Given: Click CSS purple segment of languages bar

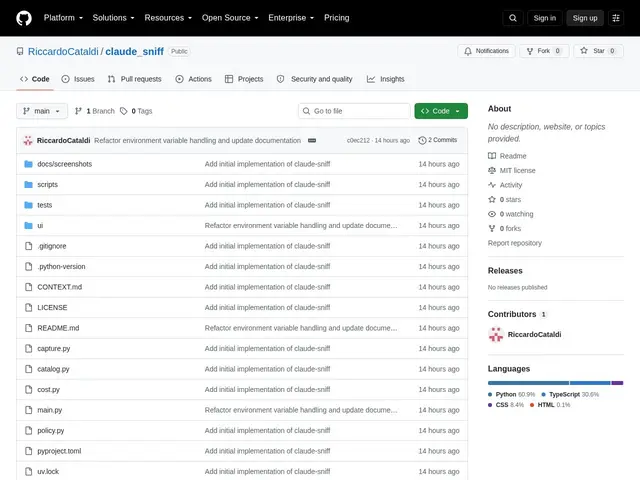Looking at the screenshot, I should coord(617,383).
